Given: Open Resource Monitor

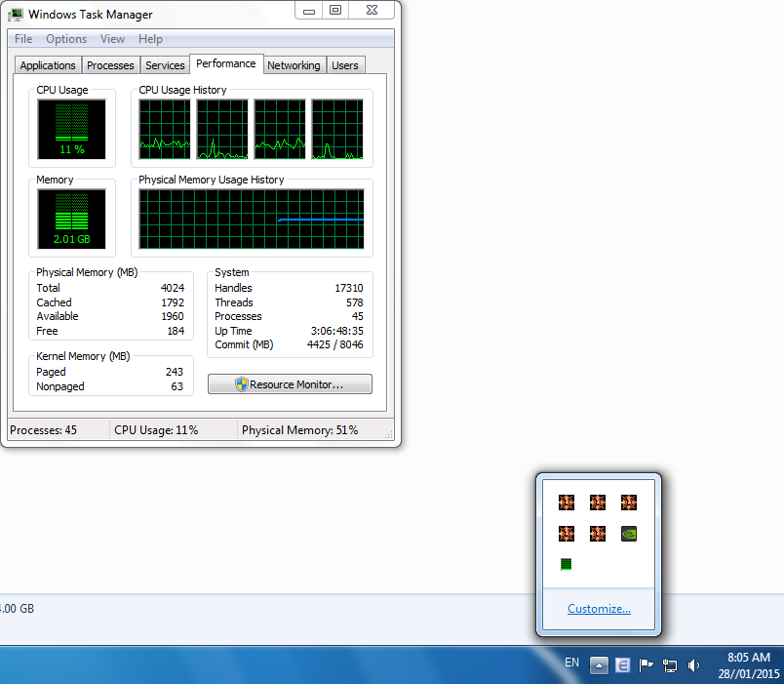Looking at the screenshot, I should click(290, 384).
